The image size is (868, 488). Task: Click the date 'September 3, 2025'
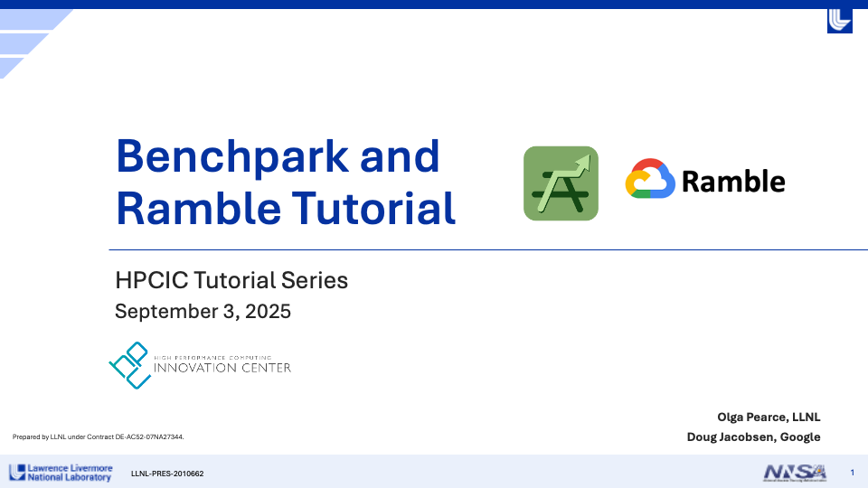203,312
